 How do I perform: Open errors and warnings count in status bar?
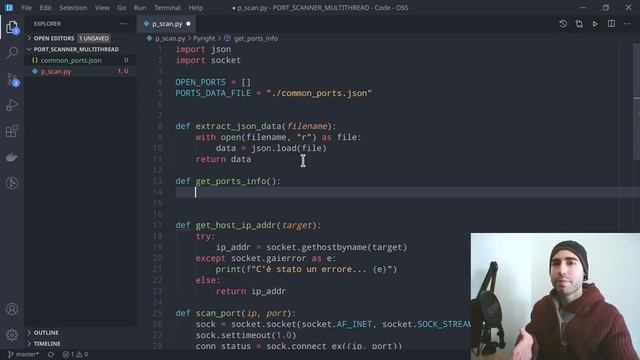point(75,354)
